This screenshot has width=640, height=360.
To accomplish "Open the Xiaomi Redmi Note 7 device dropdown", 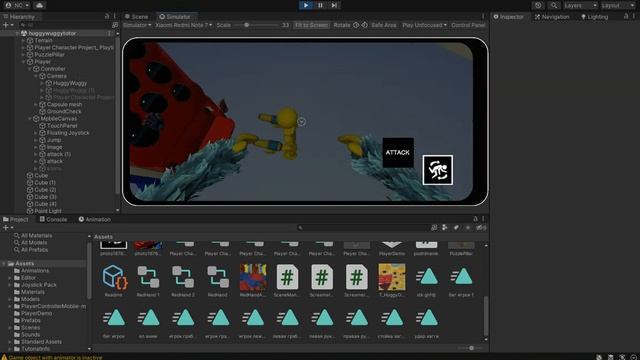I will click(x=184, y=25).
